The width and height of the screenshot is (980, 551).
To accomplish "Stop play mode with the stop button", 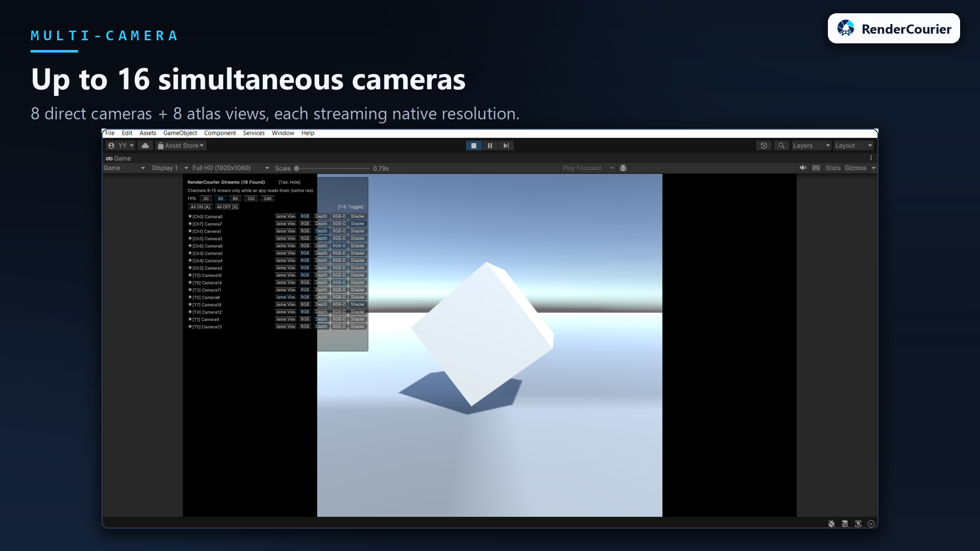I will (x=474, y=146).
